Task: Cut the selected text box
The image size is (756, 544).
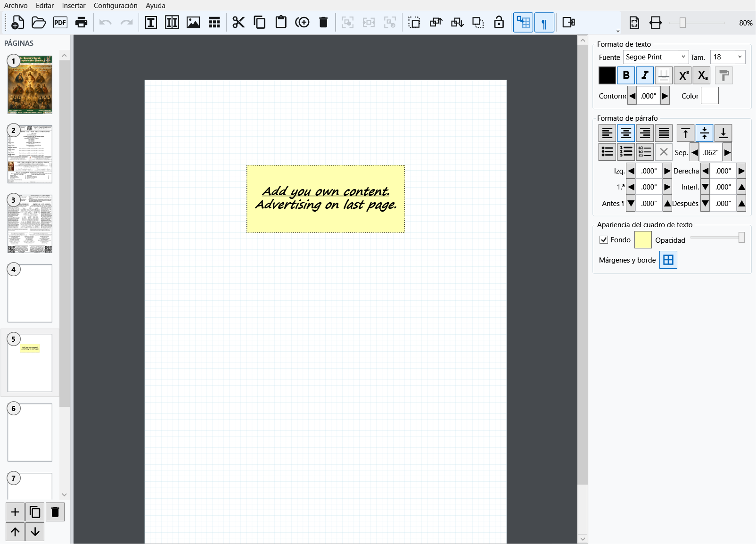Action: point(238,22)
